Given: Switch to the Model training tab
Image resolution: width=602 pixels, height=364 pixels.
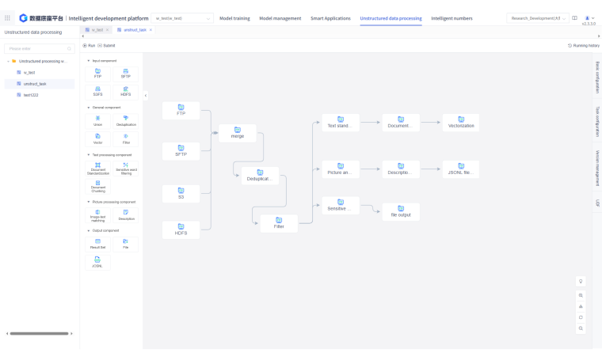Looking at the screenshot, I should point(234,18).
